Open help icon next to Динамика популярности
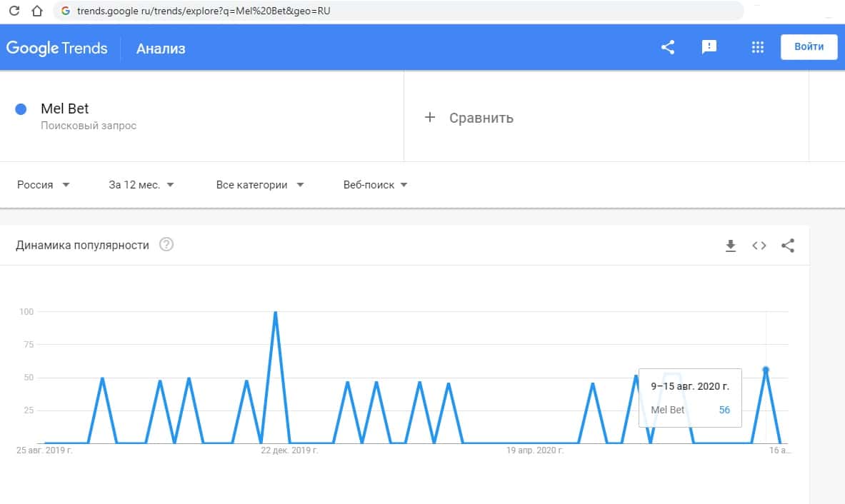The width and height of the screenshot is (845, 504). point(166,245)
